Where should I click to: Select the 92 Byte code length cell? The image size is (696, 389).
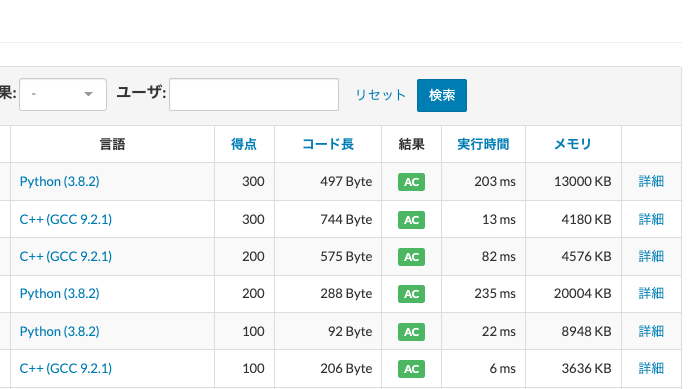pyautogui.click(x=328, y=331)
